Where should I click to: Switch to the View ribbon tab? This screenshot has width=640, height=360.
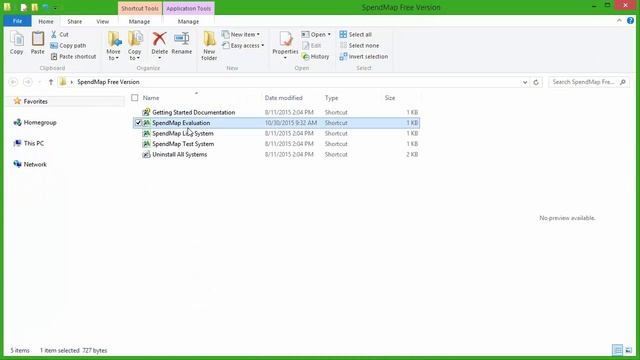102,21
